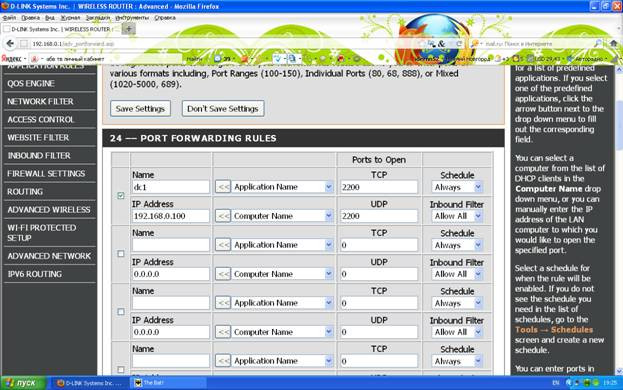Click the search magnifier icon in search box
623x390 pixels.
click(x=598, y=43)
